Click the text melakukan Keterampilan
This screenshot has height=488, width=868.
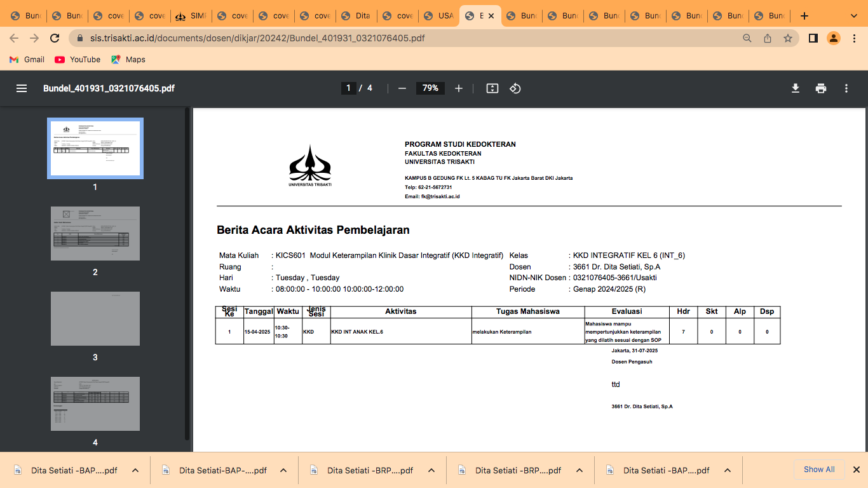point(502,332)
